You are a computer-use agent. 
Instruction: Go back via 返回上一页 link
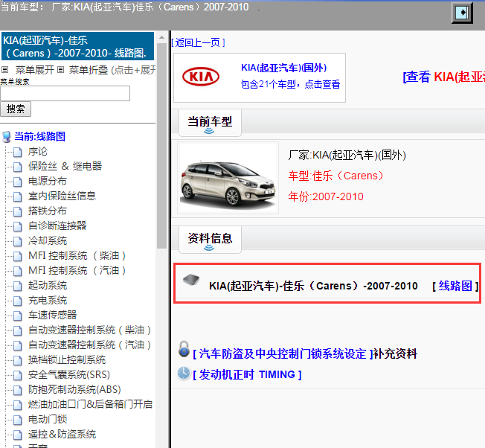tap(199, 42)
